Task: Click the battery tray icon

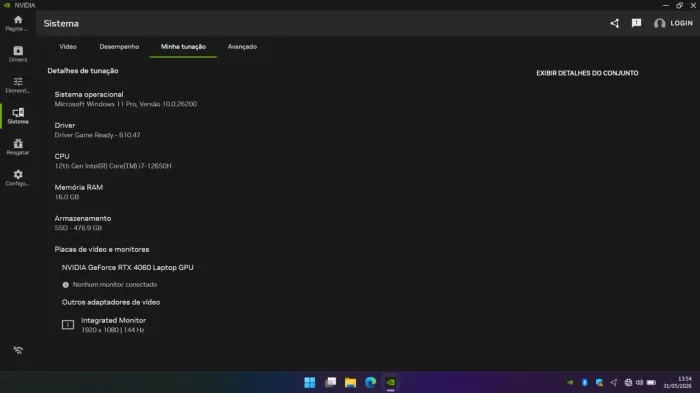Action: pyautogui.click(x=651, y=383)
